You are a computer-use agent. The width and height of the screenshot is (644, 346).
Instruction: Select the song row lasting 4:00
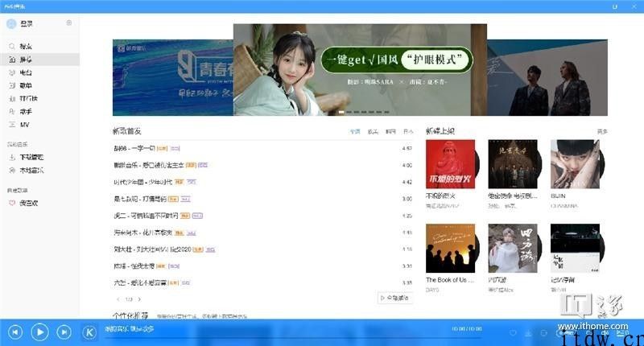(x=263, y=165)
